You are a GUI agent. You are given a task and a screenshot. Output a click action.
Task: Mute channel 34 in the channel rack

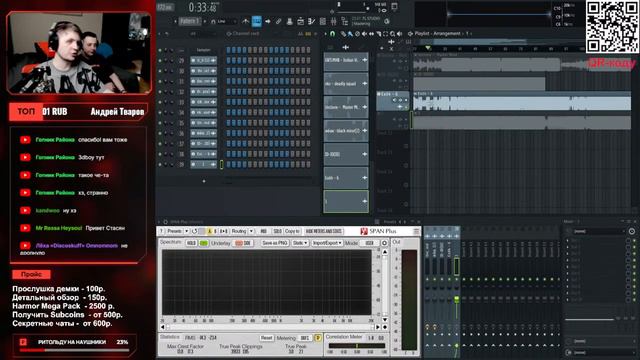coord(160,112)
